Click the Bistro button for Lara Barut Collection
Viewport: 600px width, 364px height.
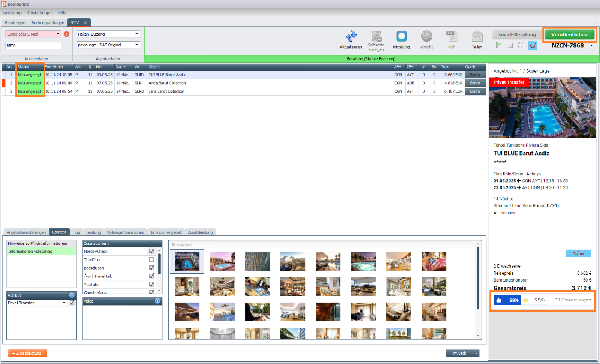[475, 91]
